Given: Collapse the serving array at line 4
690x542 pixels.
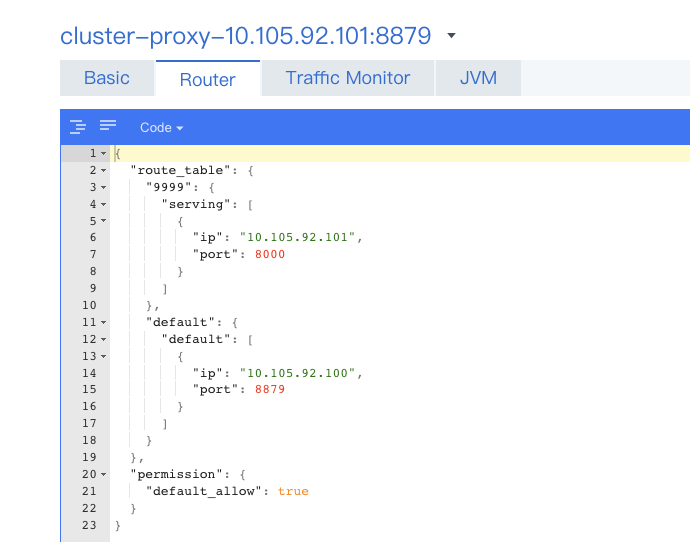Looking at the screenshot, I should pos(103,204).
